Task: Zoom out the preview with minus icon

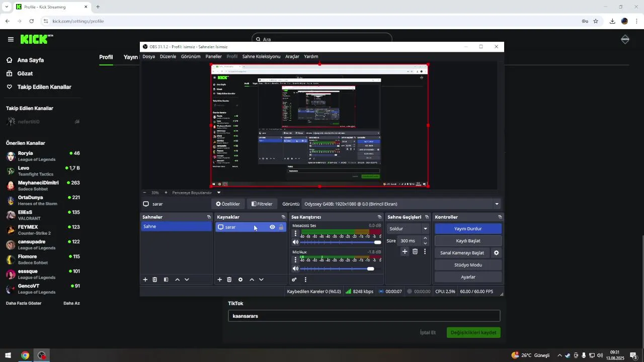Action: 144,193
